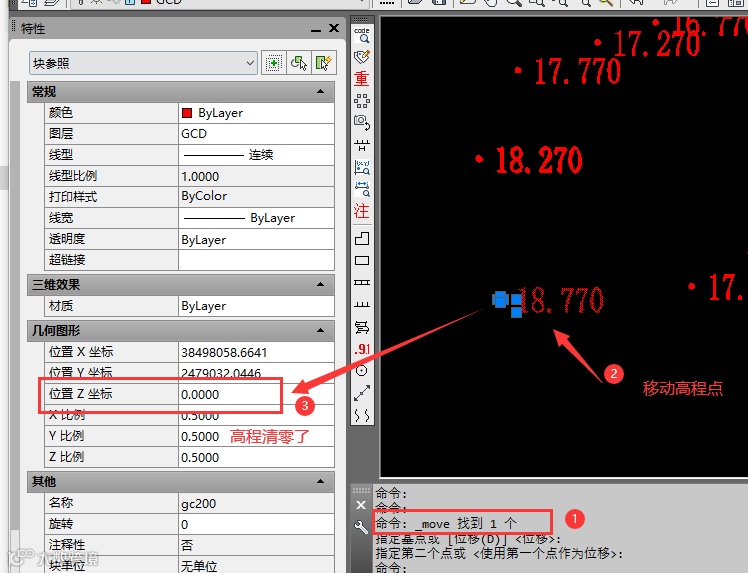Click the x,y coordinate query icon

tap(362, 167)
